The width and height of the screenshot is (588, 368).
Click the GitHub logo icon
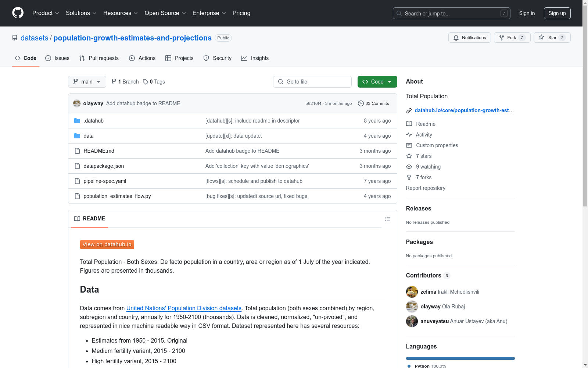pos(18,13)
